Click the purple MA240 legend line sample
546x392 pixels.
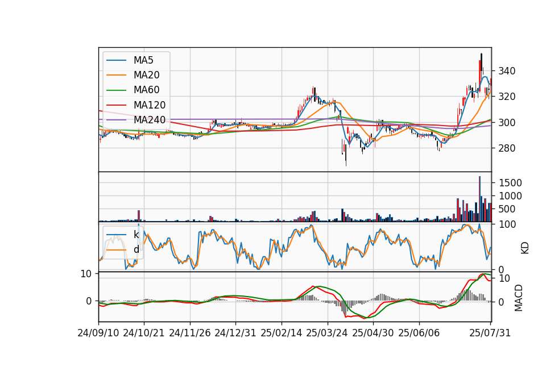116,120
